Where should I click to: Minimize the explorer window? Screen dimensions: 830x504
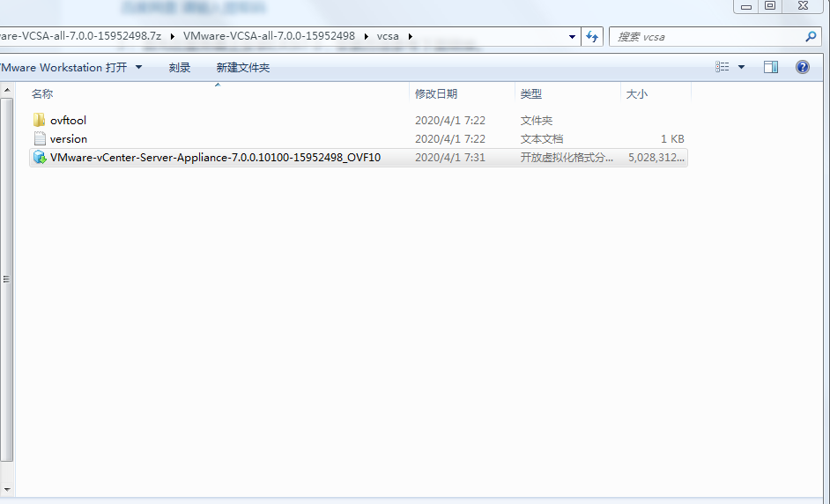tap(745, 6)
